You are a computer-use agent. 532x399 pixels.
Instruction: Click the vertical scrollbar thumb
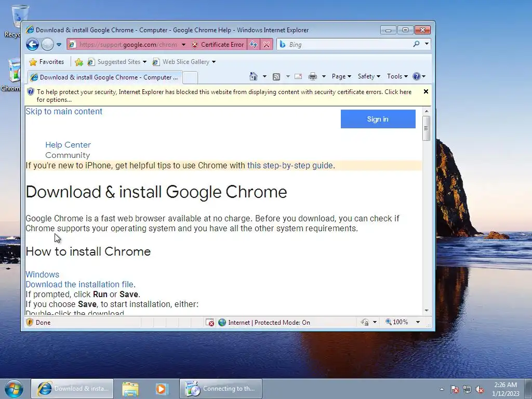pyautogui.click(x=427, y=128)
